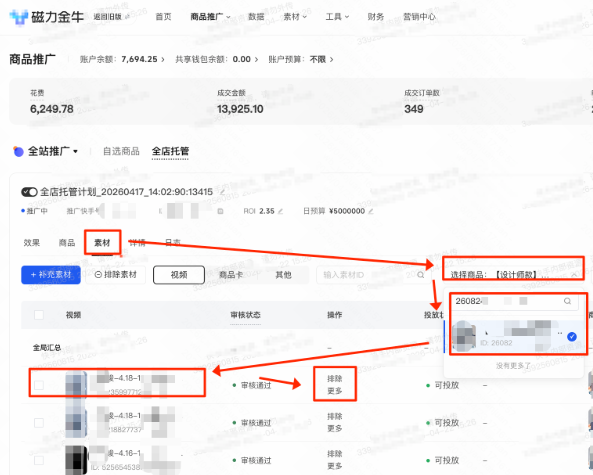Viewport: 593px width, 475px height.
Task: Click 更多 for video ID 525654538
Action: [x=335, y=466]
